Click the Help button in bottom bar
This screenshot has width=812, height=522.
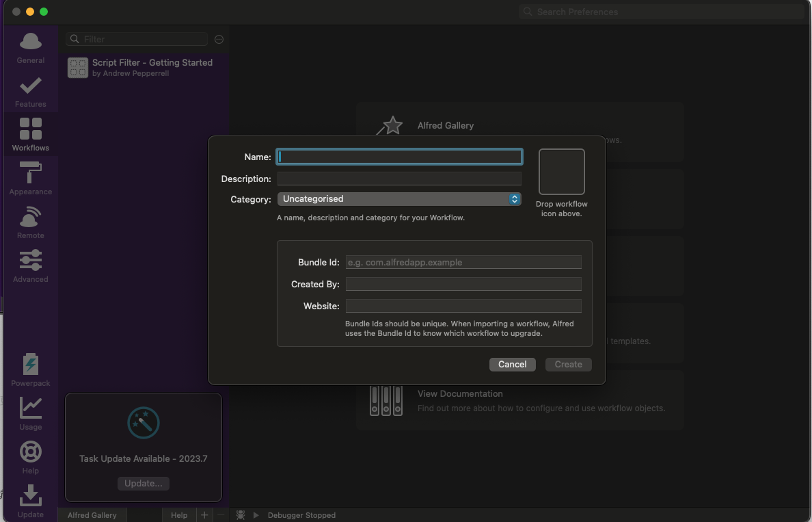click(x=179, y=514)
